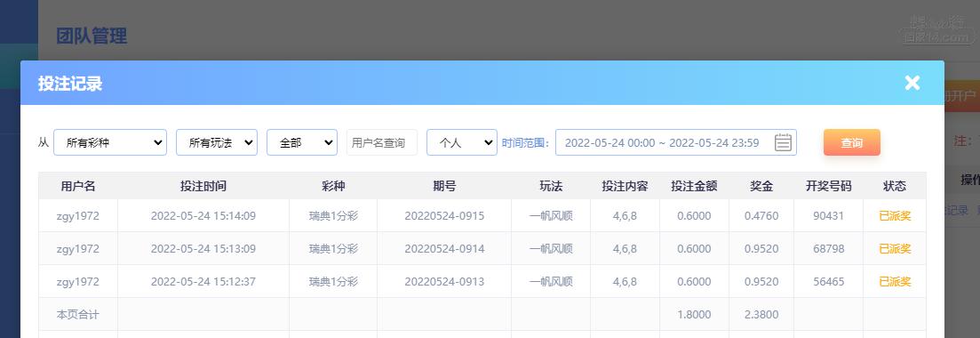The width and height of the screenshot is (980, 338).
Task: Click username zgy1972 in the 15:12:37 row
Action: [77, 282]
